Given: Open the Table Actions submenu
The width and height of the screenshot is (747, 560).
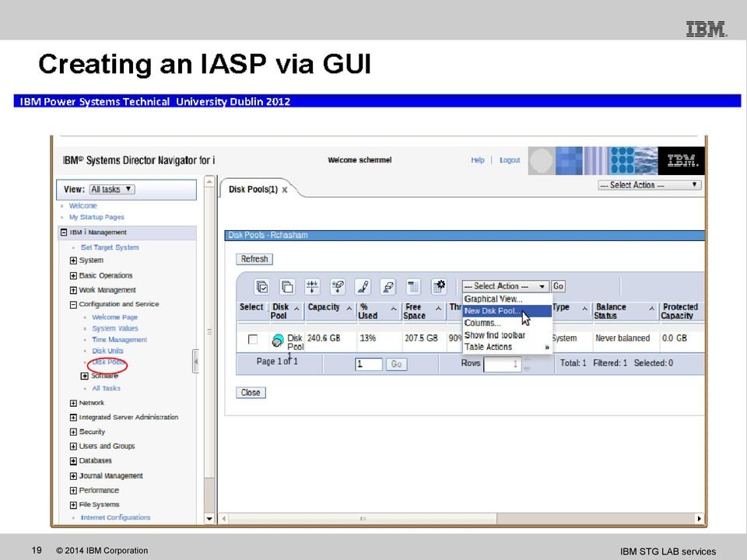Looking at the screenshot, I should (507, 347).
